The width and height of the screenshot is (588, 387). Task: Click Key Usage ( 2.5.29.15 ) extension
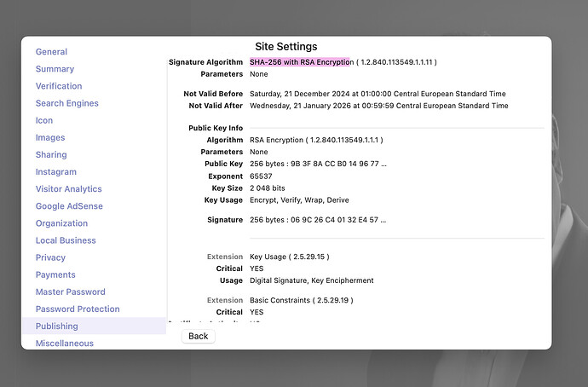290,257
